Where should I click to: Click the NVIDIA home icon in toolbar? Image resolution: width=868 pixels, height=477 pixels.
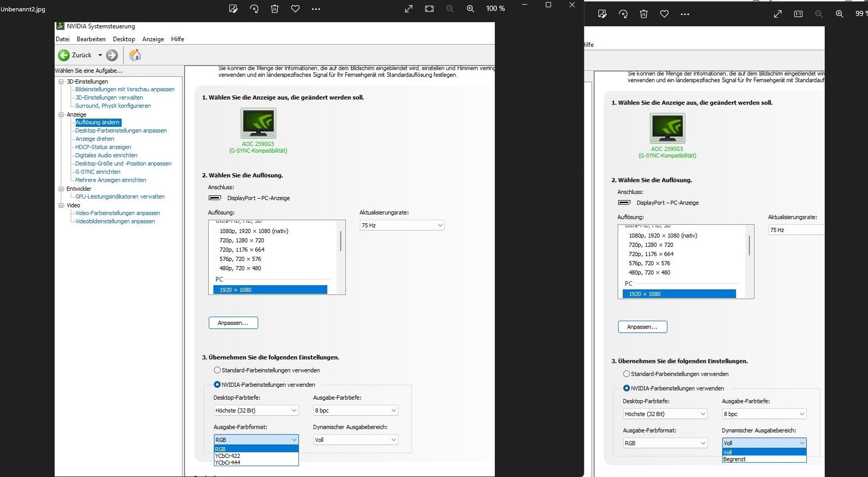135,55
